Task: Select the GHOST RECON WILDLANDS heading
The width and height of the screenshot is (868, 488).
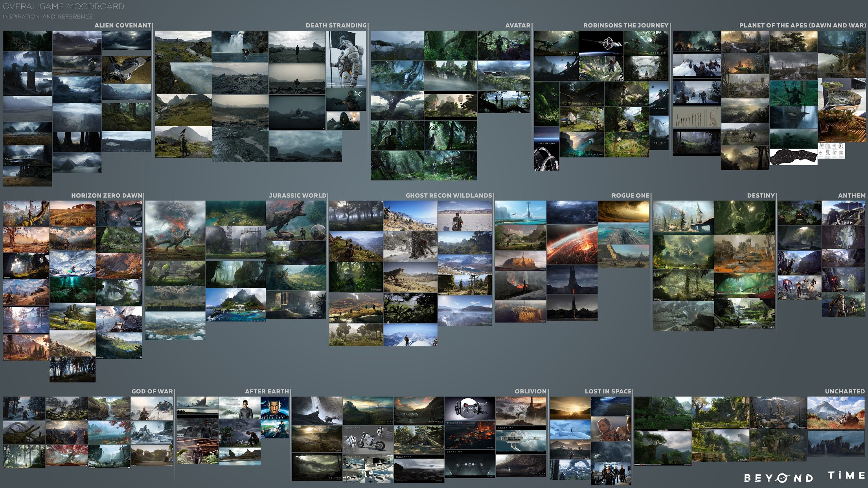Action: point(449,195)
